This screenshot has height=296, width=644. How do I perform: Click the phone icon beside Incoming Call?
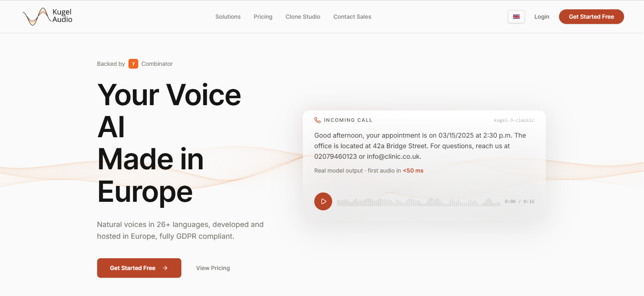tap(318, 120)
